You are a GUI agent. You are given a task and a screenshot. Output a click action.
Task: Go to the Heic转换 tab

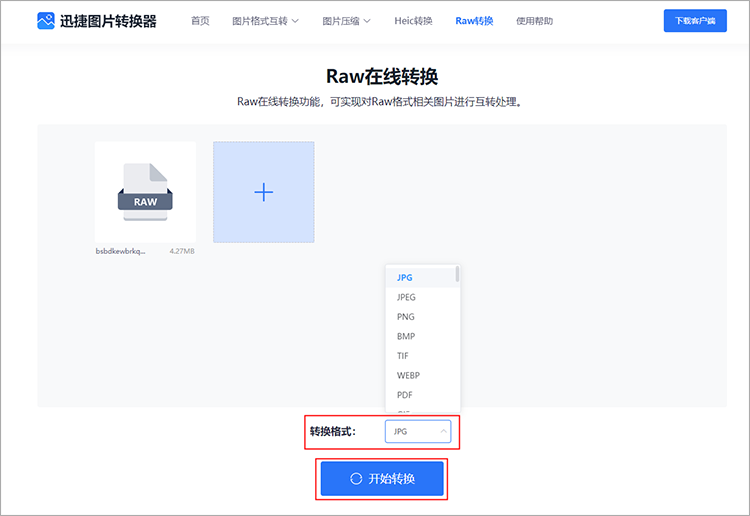(x=413, y=21)
